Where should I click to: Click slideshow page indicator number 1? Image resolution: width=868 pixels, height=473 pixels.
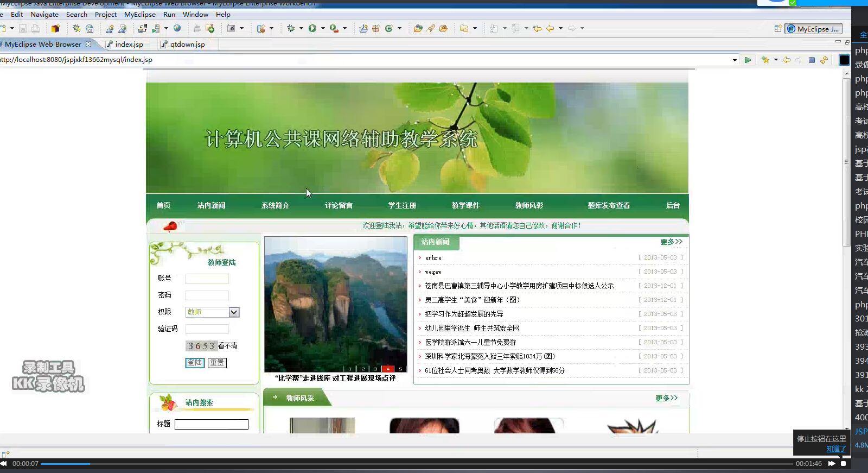pos(350,369)
